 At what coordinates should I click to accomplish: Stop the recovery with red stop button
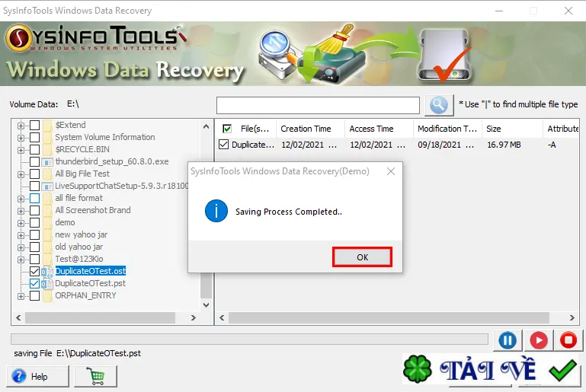coord(568,340)
